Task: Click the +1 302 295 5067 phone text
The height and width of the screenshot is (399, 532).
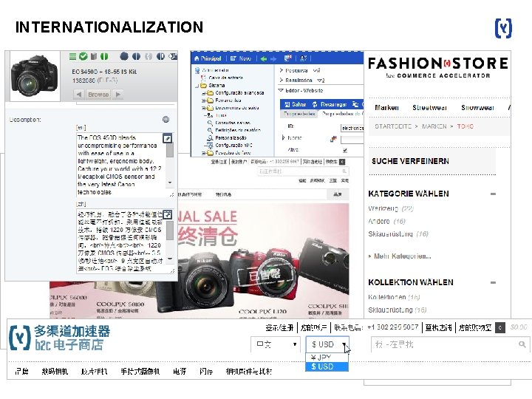Action: click(392, 327)
